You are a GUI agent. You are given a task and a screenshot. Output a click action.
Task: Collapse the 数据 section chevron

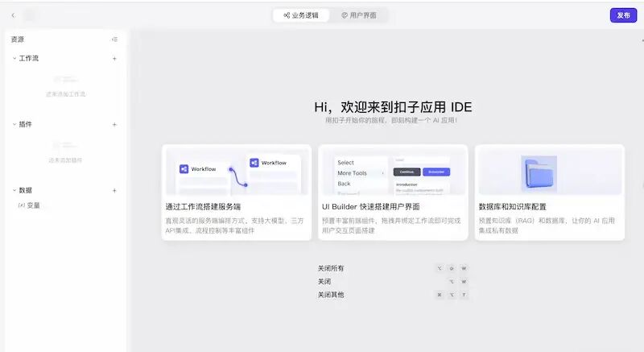[x=14, y=190]
